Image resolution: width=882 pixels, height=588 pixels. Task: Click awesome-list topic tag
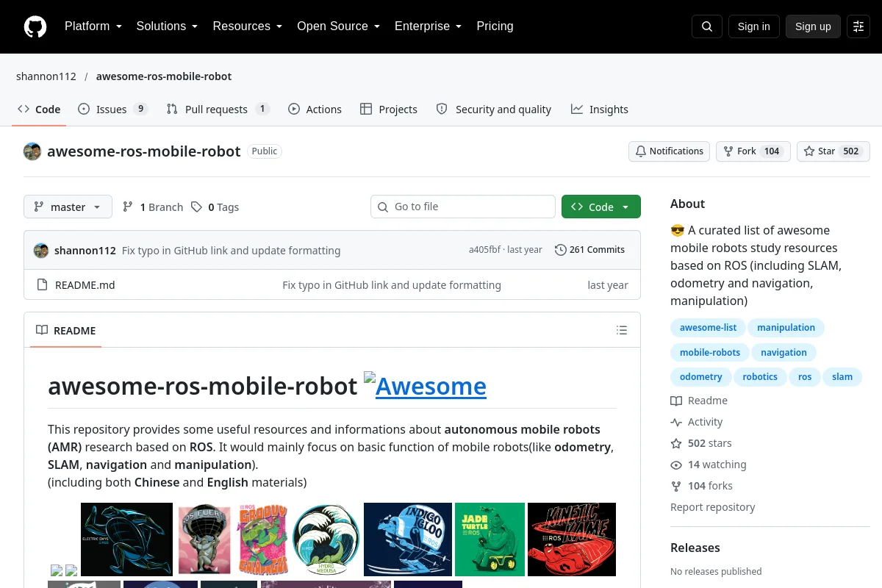tap(708, 328)
